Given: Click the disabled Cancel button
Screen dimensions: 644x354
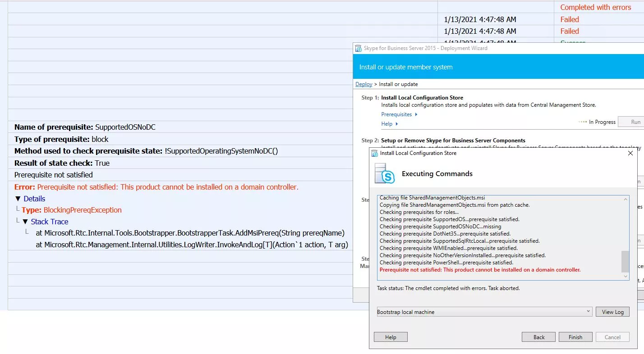Looking at the screenshot, I should point(612,337).
